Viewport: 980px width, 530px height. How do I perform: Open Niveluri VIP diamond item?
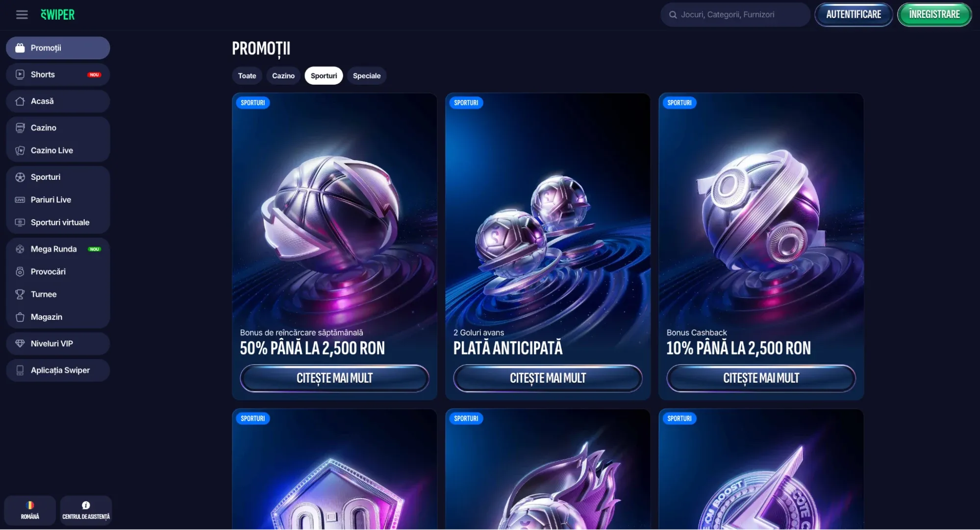[58, 344]
